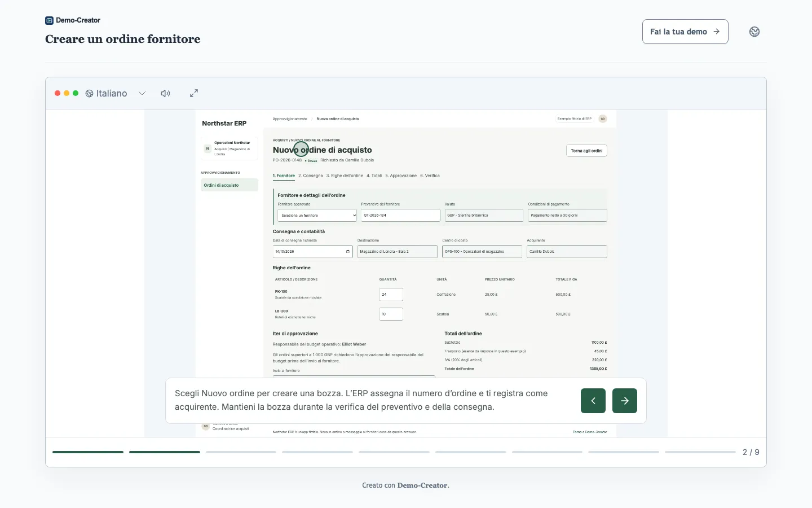The width and height of the screenshot is (812, 508).
Task: Click the LB-200 quantity field
Action: [391, 314]
